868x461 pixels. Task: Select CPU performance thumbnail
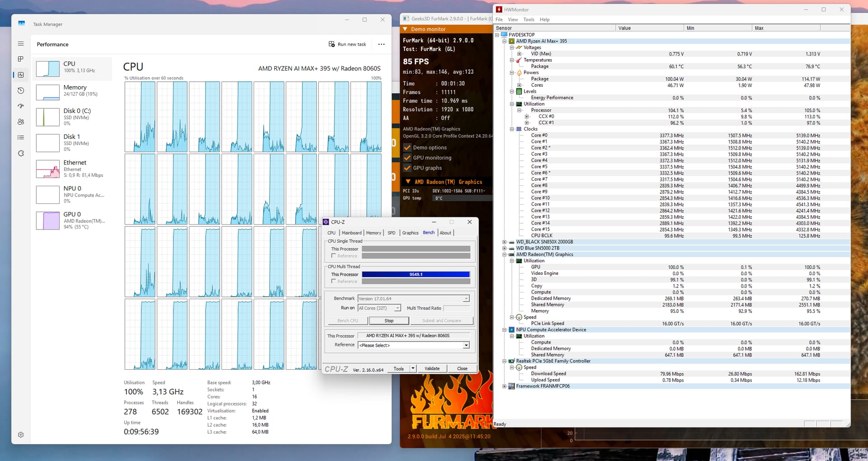pos(72,69)
